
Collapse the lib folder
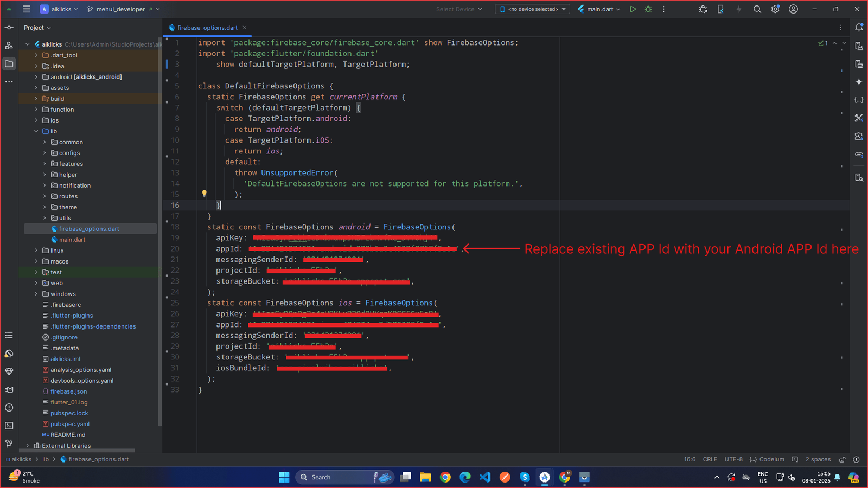coord(36,131)
